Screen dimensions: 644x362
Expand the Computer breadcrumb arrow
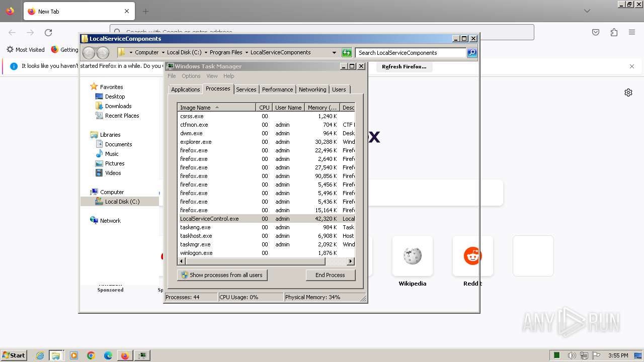pyautogui.click(x=163, y=52)
